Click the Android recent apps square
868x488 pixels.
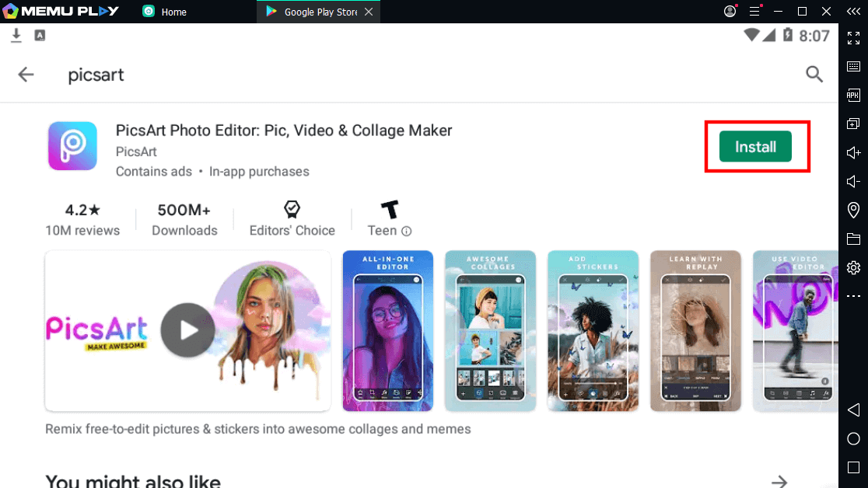(x=853, y=468)
